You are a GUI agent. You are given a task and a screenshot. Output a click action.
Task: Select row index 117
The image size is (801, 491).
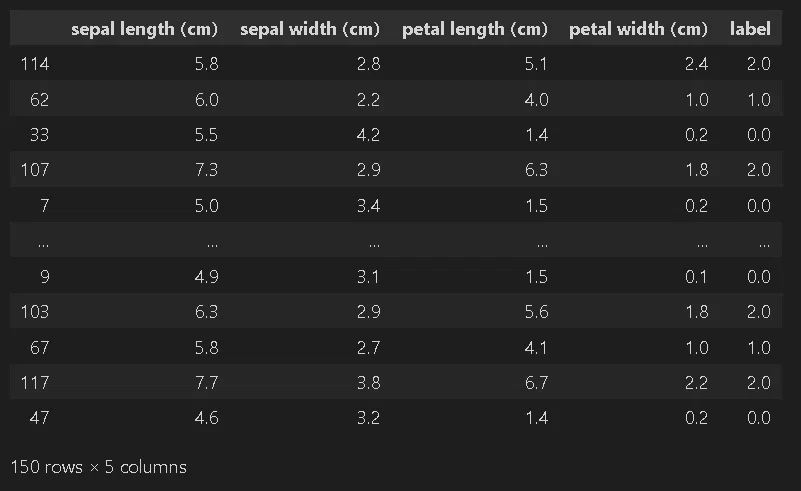35,383
